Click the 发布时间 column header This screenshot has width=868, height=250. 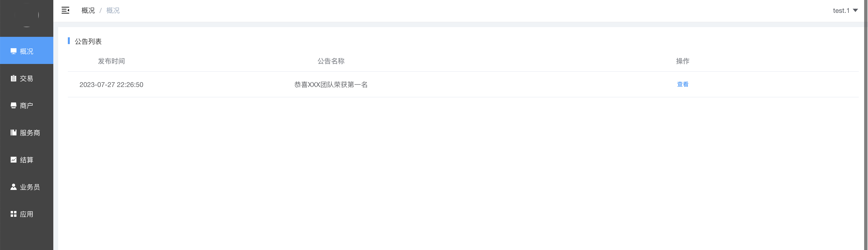click(111, 61)
